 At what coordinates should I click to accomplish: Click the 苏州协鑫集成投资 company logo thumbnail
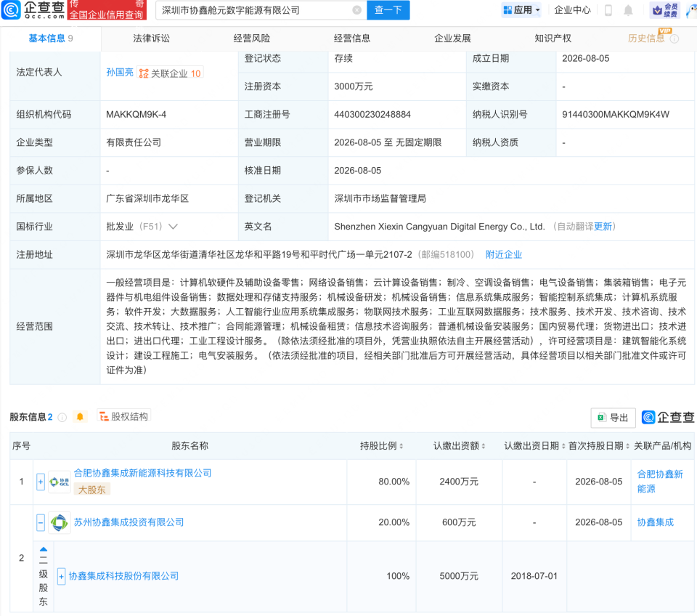coord(59,522)
